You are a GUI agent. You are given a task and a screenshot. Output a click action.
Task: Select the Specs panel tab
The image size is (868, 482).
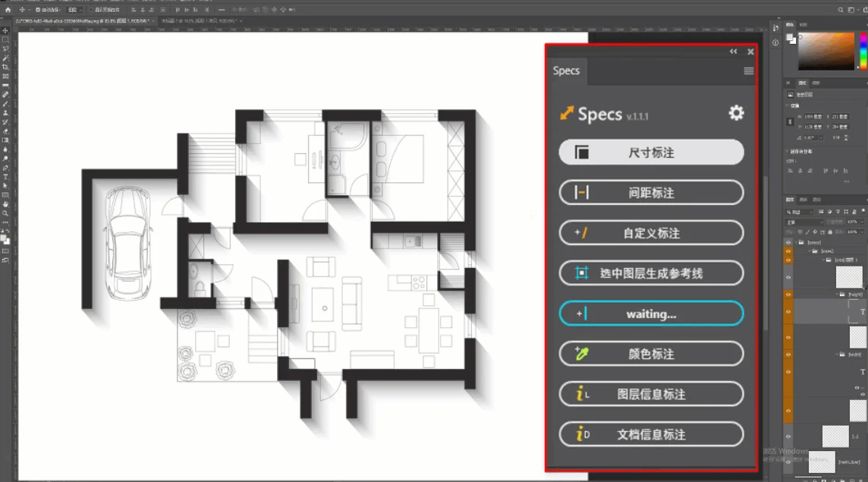pos(566,71)
